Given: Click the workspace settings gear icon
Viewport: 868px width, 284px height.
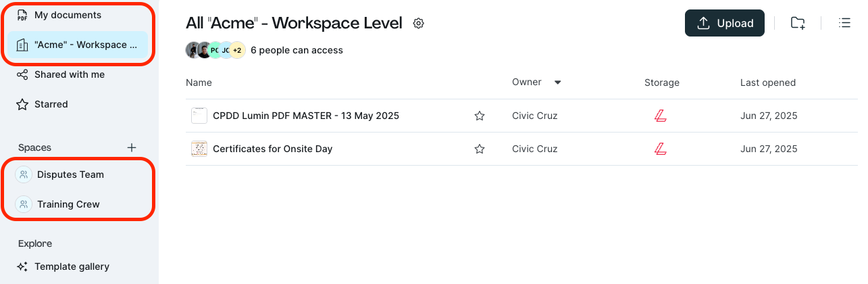Looking at the screenshot, I should 419,24.
